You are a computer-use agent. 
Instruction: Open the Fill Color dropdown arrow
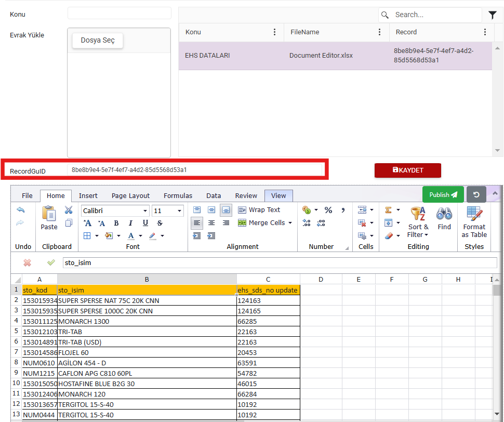pos(118,236)
